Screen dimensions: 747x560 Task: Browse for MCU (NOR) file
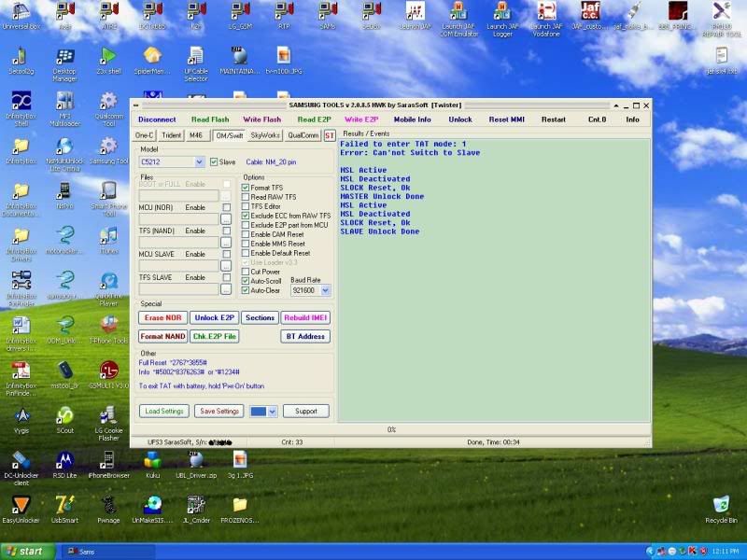click(x=226, y=219)
